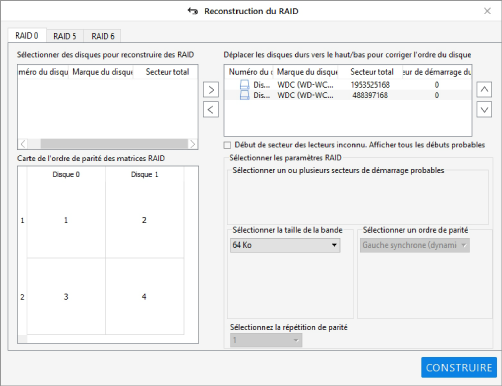Viewport: 502px width, 386px height.
Task: Click the CONSTRUIRE button
Action: (459, 368)
